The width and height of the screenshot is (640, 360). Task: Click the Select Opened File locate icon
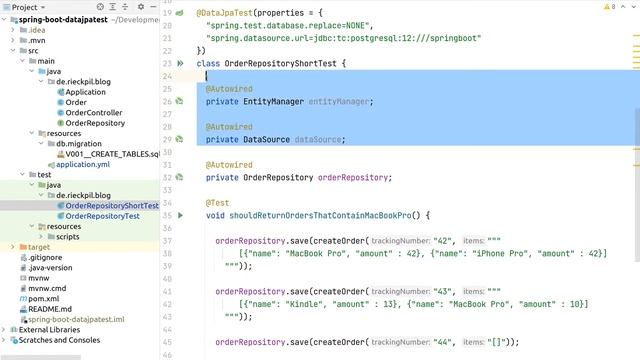100,7
